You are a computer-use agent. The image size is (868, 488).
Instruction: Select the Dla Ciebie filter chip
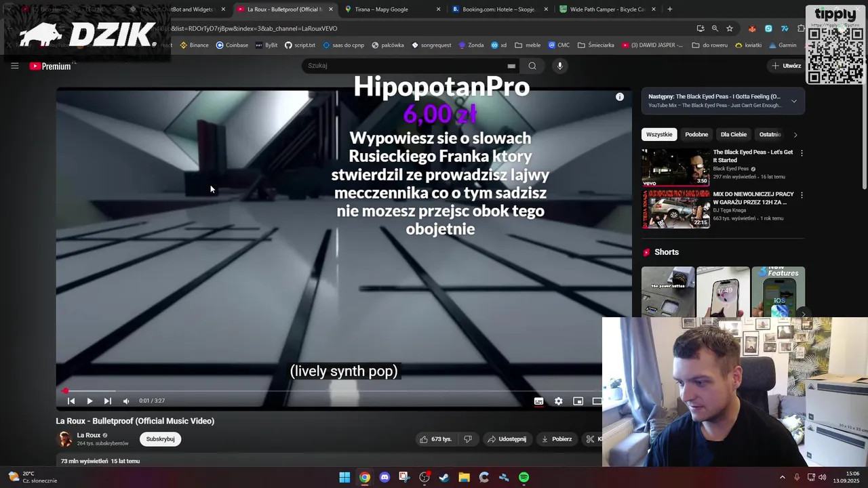734,134
